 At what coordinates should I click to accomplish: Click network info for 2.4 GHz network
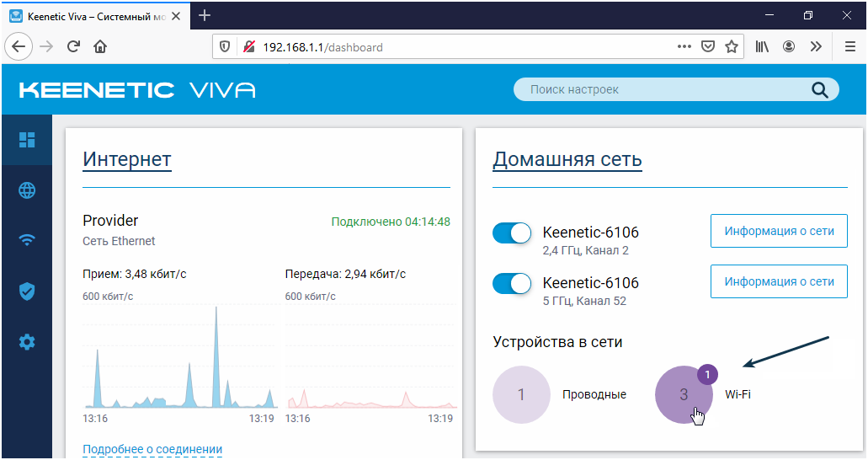779,231
